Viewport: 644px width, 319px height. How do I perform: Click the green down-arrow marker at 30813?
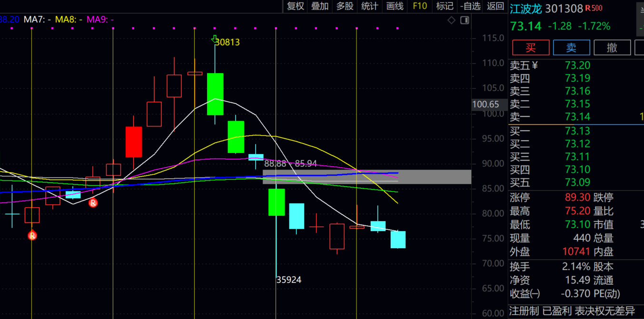pos(215,39)
